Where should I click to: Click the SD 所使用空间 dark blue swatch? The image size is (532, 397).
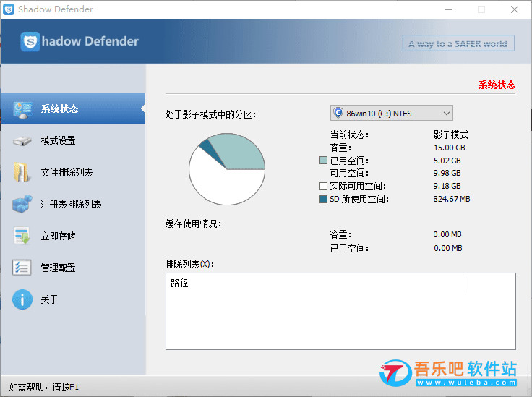point(323,199)
